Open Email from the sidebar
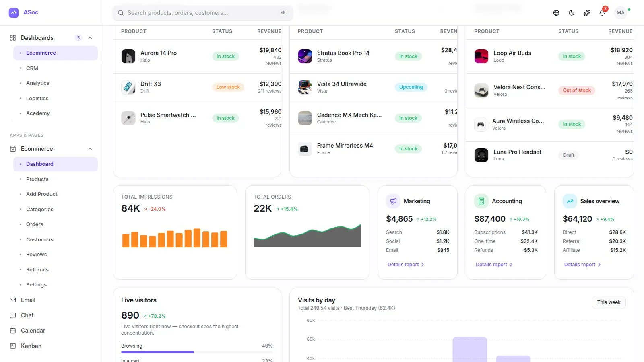Viewport: 644px width, 362px height. click(28, 300)
